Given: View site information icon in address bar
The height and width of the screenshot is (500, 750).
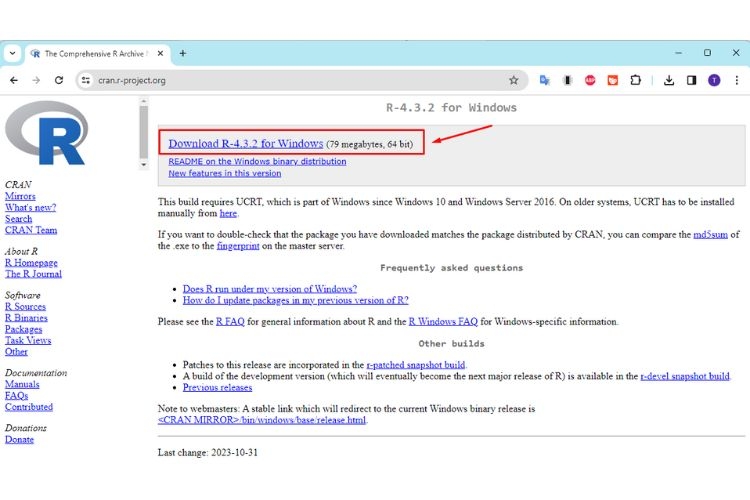Looking at the screenshot, I should (86, 80).
